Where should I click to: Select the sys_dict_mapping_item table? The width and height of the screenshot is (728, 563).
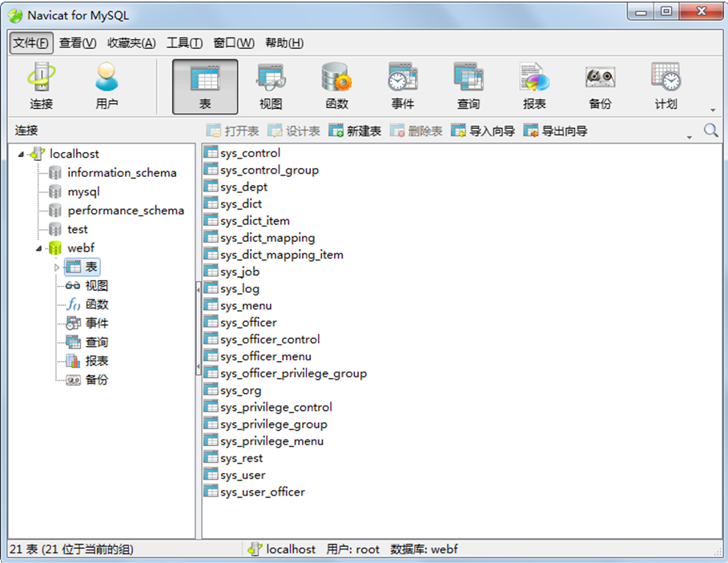[x=274, y=255]
